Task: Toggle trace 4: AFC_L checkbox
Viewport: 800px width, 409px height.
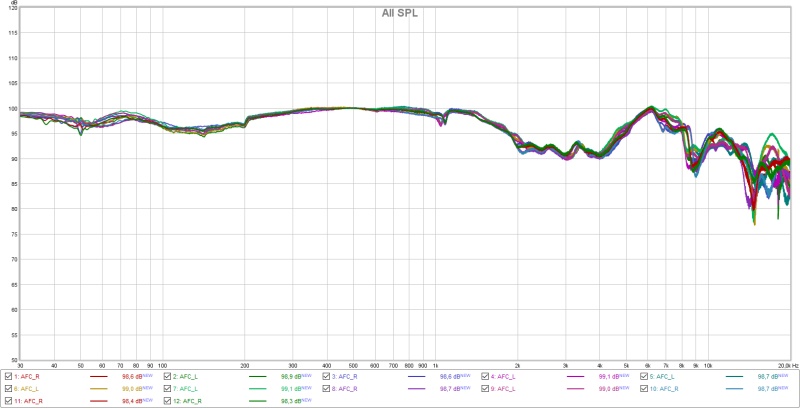Action: pyautogui.click(x=486, y=376)
